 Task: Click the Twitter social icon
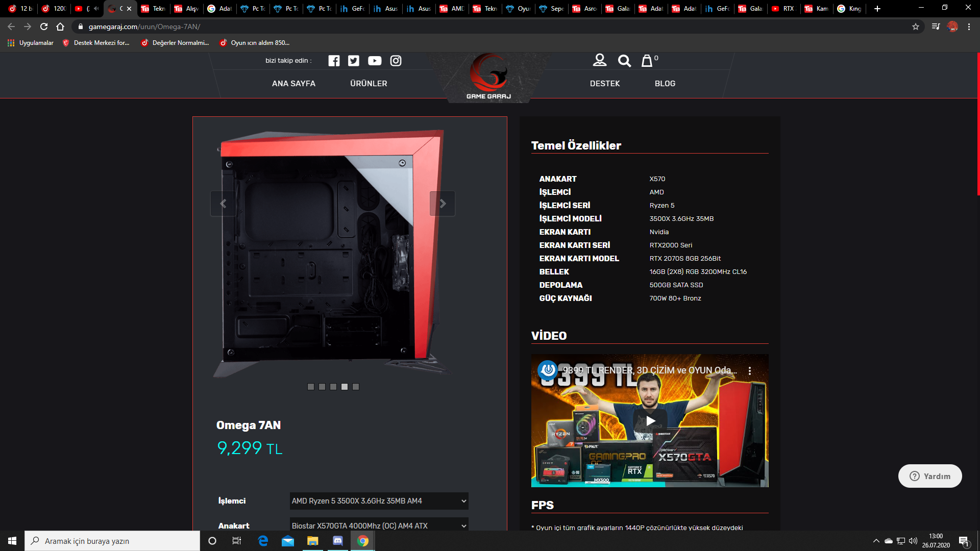tap(354, 61)
